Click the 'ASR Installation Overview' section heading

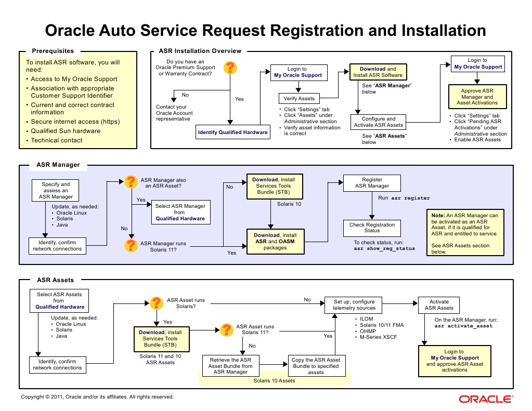coord(200,51)
